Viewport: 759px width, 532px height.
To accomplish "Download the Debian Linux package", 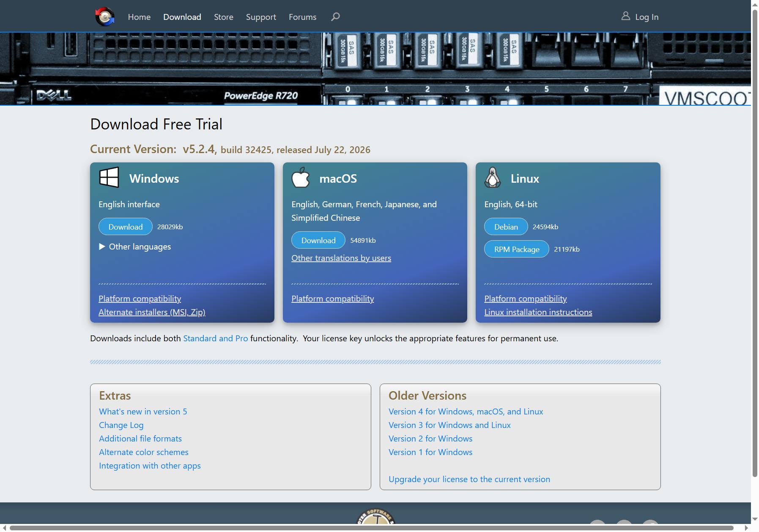I will pyautogui.click(x=506, y=227).
